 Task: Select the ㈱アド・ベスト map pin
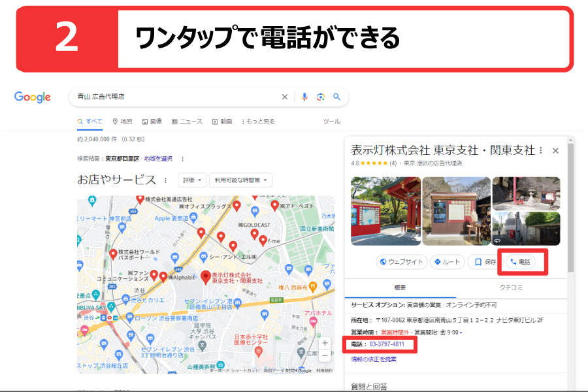(x=274, y=205)
